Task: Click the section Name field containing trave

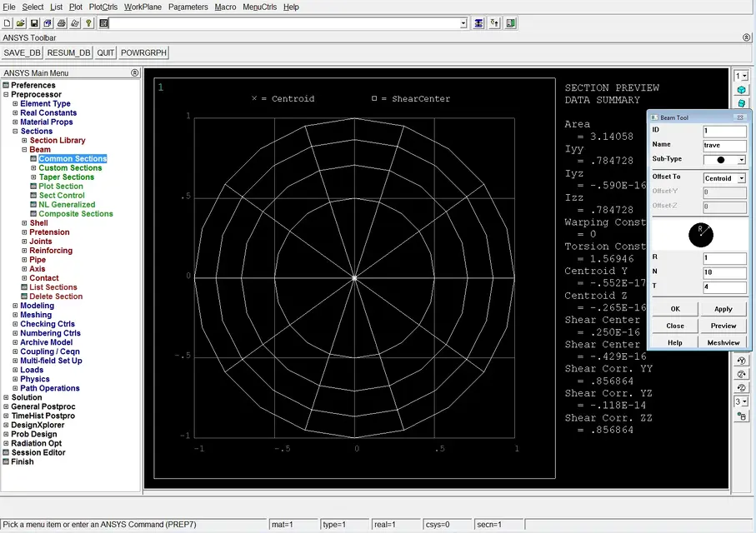Action: pyautogui.click(x=724, y=145)
